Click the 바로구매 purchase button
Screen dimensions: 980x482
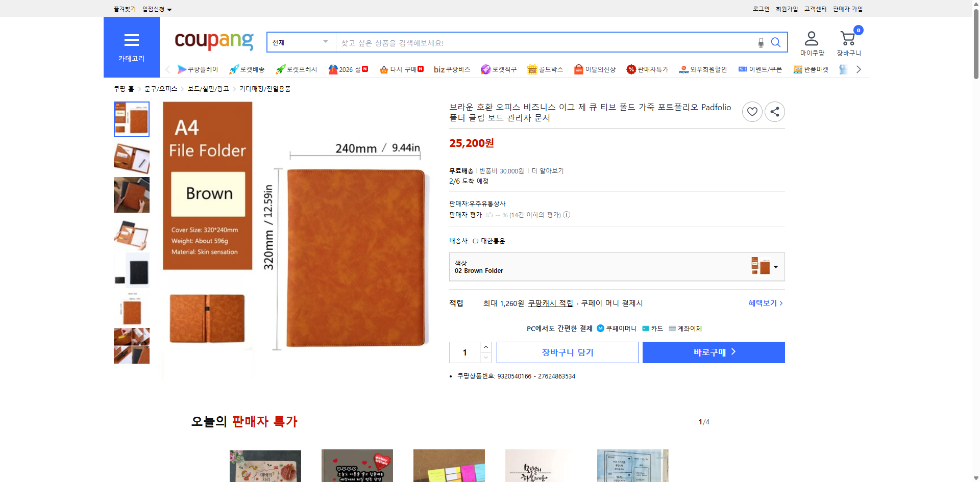pyautogui.click(x=713, y=352)
